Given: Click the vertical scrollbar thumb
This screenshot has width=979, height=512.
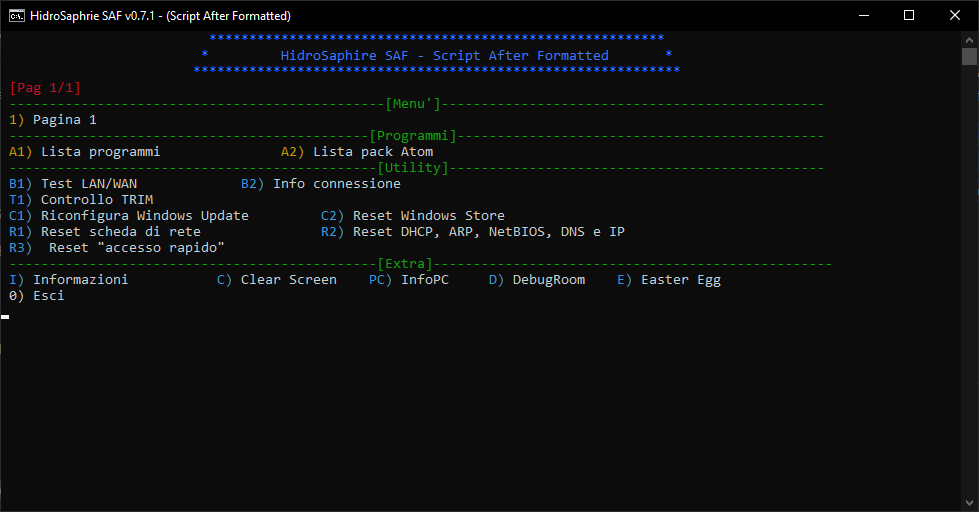Looking at the screenshot, I should pos(969,57).
